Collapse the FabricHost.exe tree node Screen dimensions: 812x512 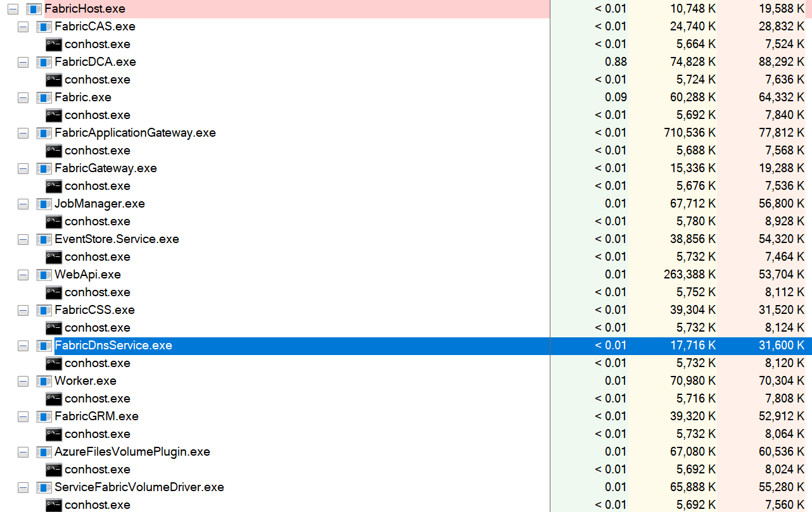13,9
